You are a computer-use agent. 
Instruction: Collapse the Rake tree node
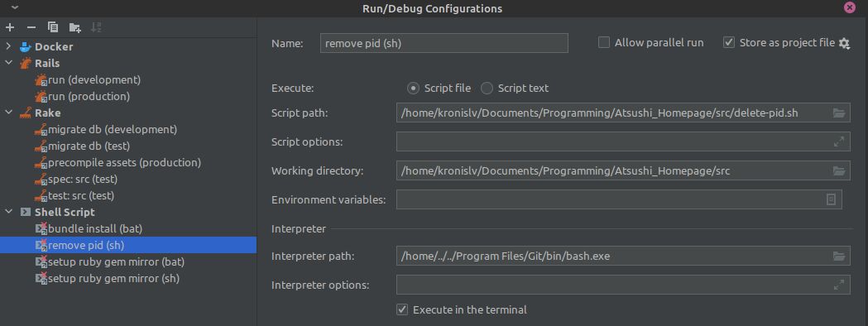(9, 113)
